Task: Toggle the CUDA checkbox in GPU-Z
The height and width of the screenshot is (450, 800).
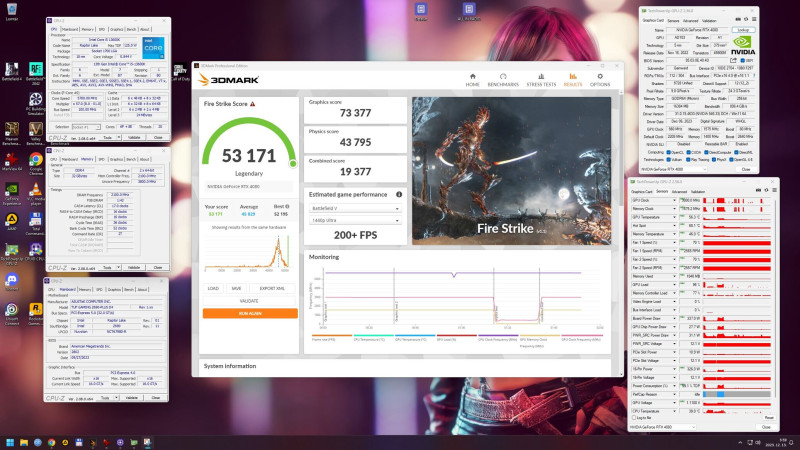Action: click(x=689, y=152)
